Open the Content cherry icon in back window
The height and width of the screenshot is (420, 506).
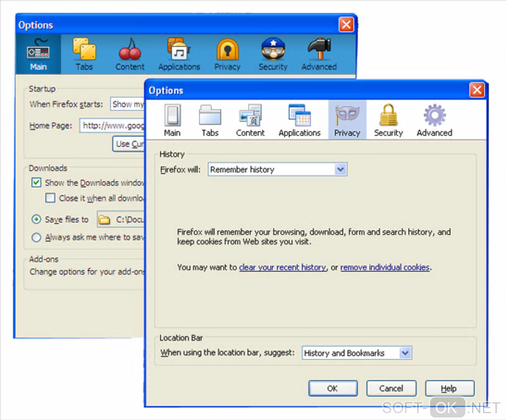click(130, 49)
